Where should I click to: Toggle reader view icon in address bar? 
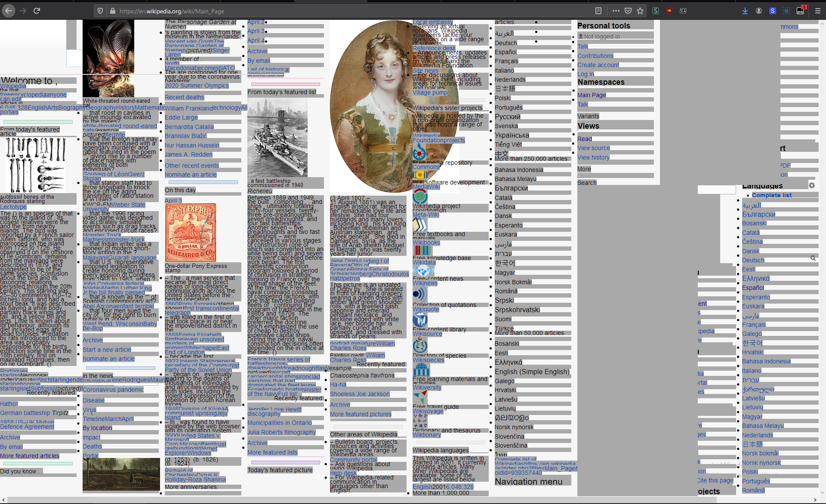click(598, 11)
